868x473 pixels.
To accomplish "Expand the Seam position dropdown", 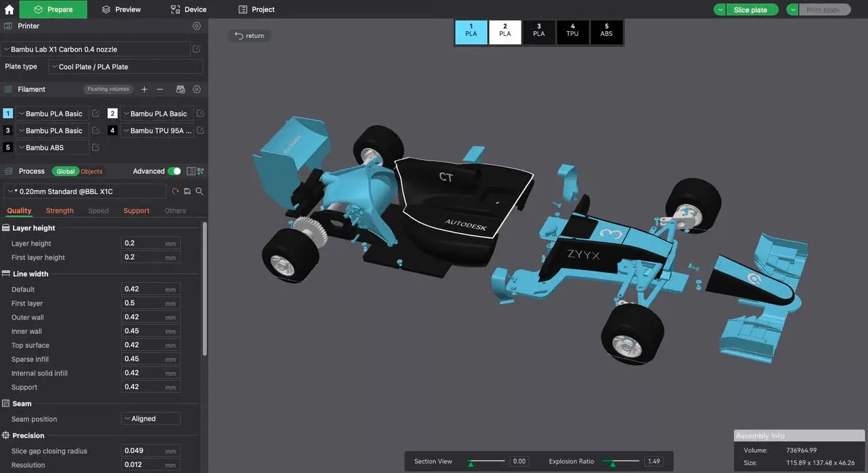I will coord(151,419).
